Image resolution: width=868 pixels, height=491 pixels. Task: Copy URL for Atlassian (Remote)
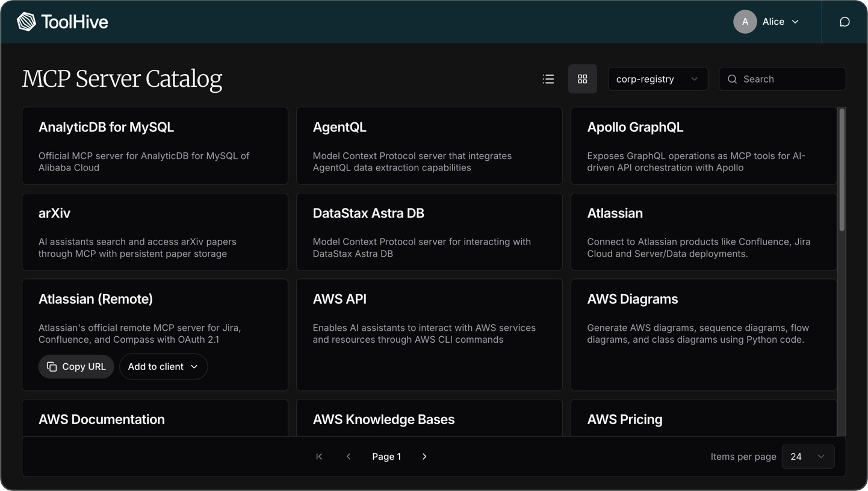pyautogui.click(x=76, y=367)
